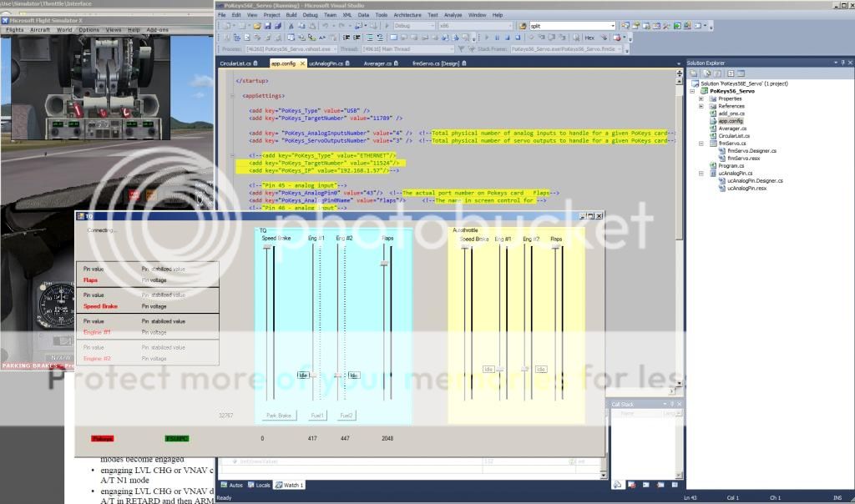The height and width of the screenshot is (504, 855).
Task: Open the Debug menu in Visual Studio
Action: point(310,15)
